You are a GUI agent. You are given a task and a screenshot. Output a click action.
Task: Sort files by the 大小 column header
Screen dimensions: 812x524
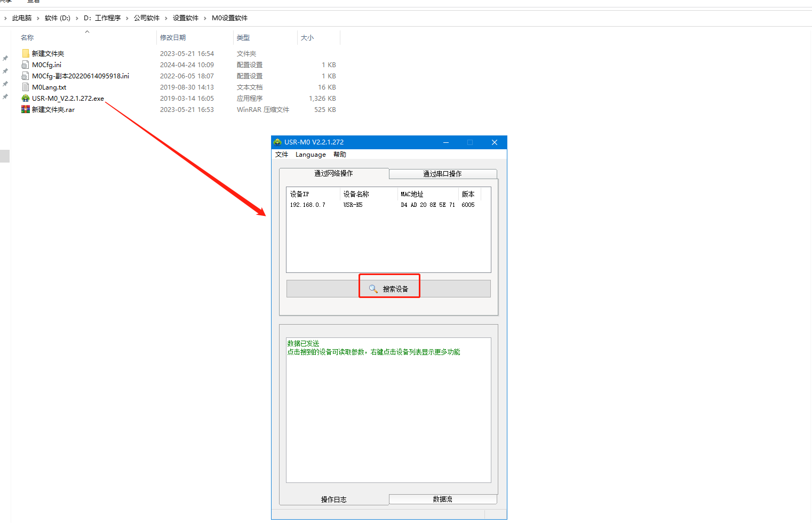pos(307,38)
